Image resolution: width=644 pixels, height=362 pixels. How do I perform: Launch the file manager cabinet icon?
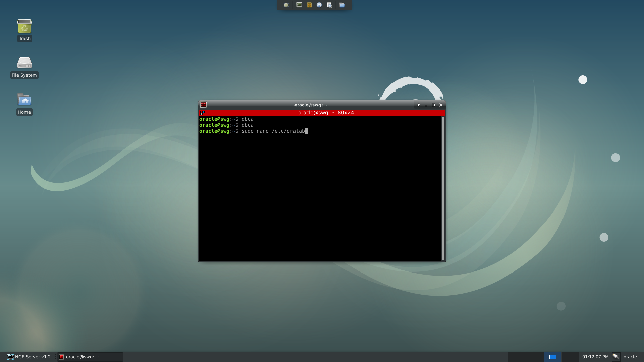[x=309, y=5]
